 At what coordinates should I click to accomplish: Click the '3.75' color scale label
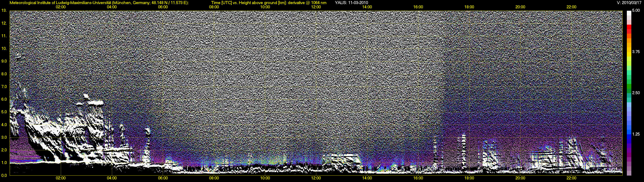coord(636,52)
